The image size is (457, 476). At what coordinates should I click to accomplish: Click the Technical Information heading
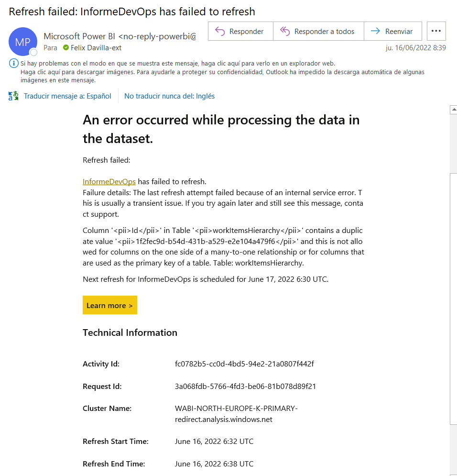tap(130, 332)
